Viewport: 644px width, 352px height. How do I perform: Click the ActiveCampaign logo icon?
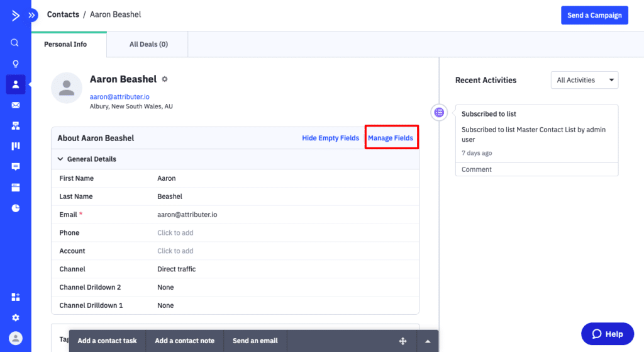coord(15,16)
